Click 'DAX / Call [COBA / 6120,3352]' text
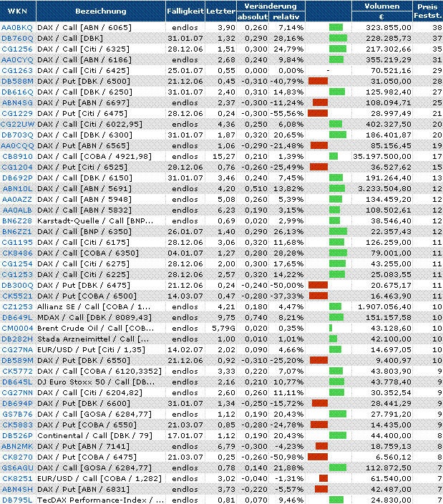 pos(99,372)
